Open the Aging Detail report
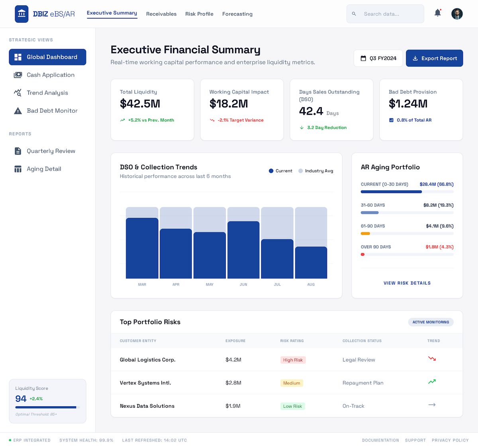This screenshot has height=448, width=478. [x=47, y=169]
